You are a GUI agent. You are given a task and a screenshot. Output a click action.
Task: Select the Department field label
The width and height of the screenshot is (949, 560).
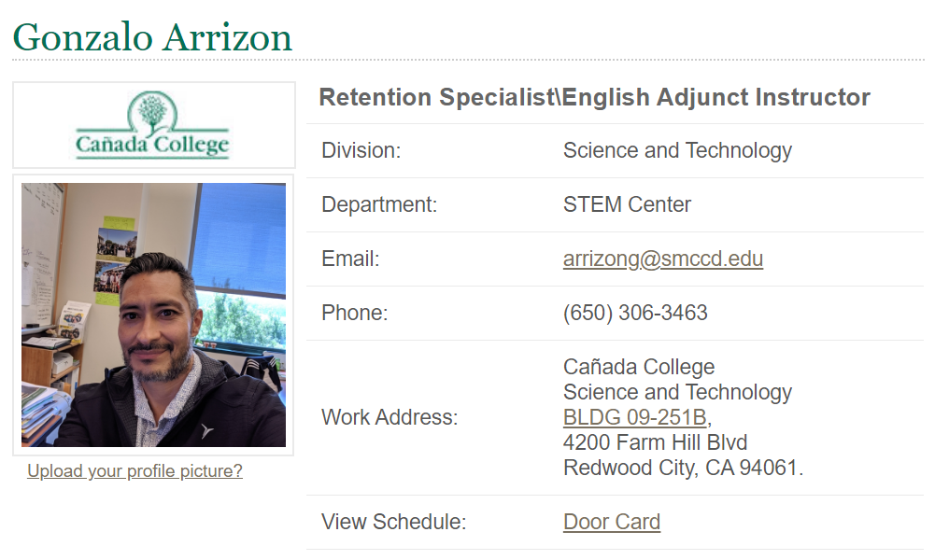(378, 204)
